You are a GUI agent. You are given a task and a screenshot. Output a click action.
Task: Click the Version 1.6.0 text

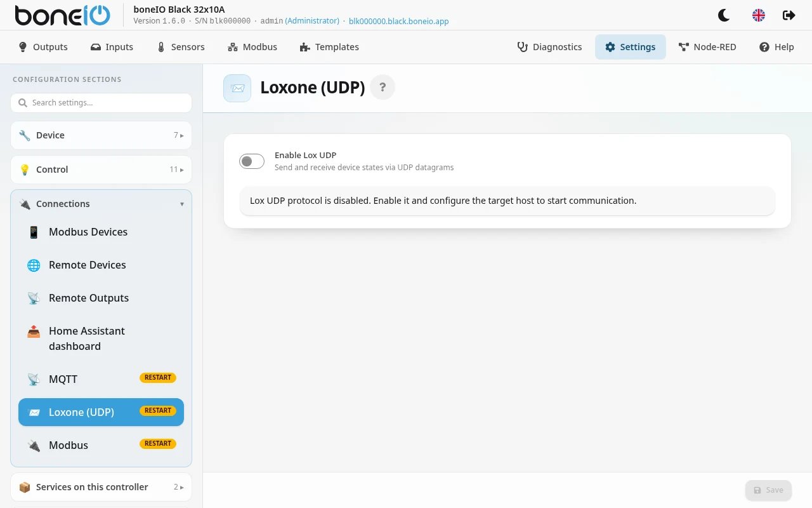(x=159, y=21)
